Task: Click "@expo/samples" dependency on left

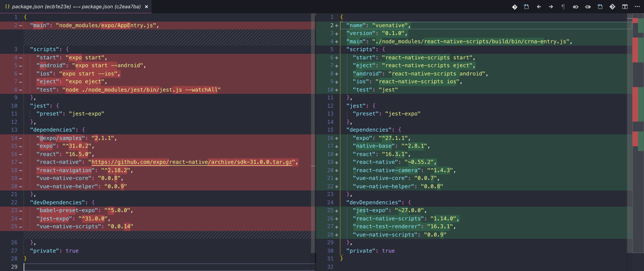Action: (x=61, y=138)
